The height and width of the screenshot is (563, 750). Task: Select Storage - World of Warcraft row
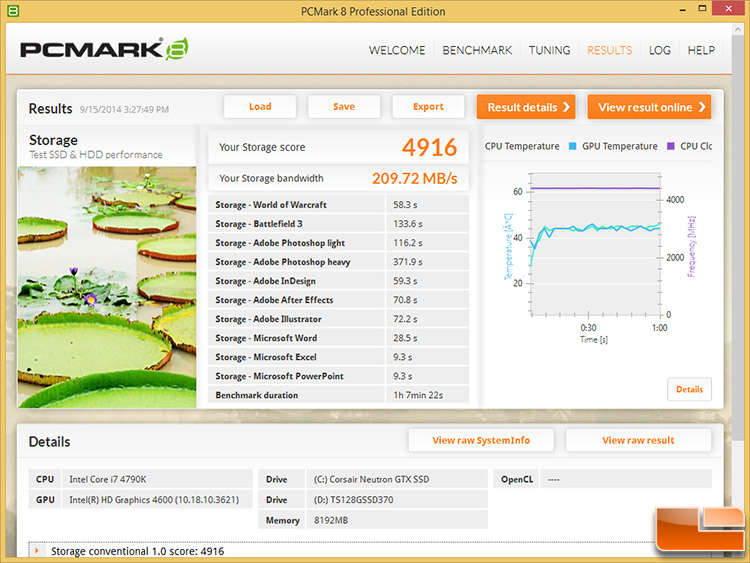tap(338, 205)
